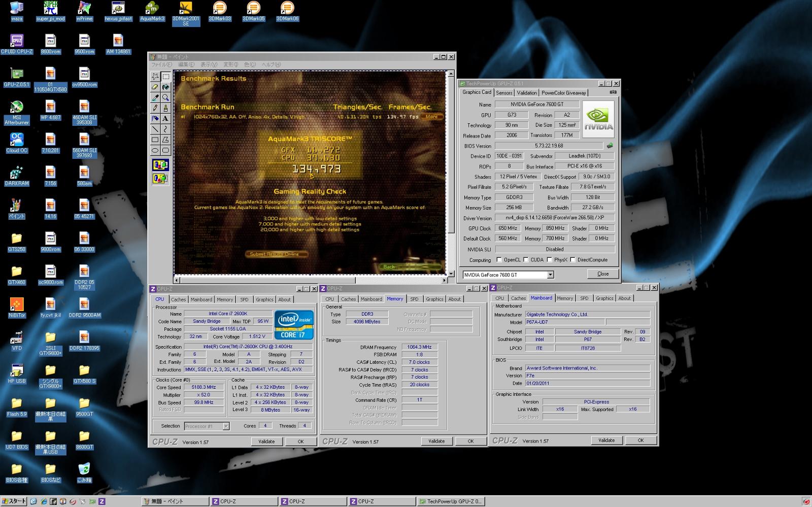
Task: Click the Start button on the taskbar
Action: tap(14, 501)
